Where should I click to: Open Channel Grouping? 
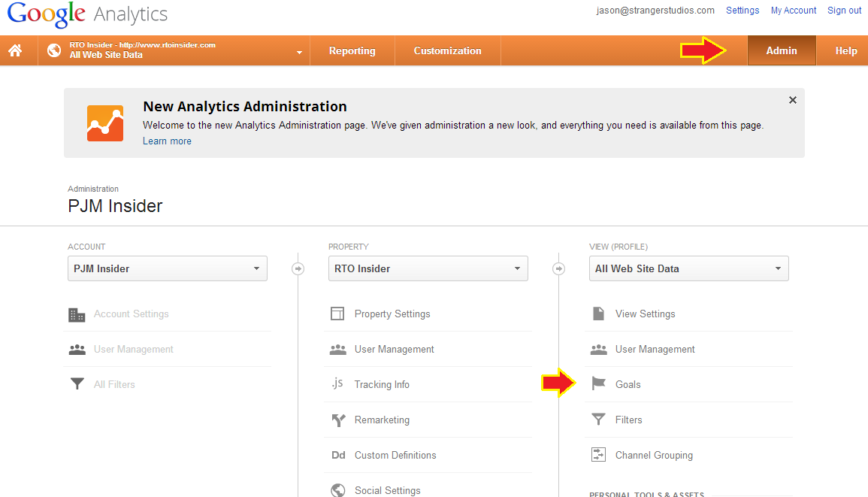click(x=654, y=456)
